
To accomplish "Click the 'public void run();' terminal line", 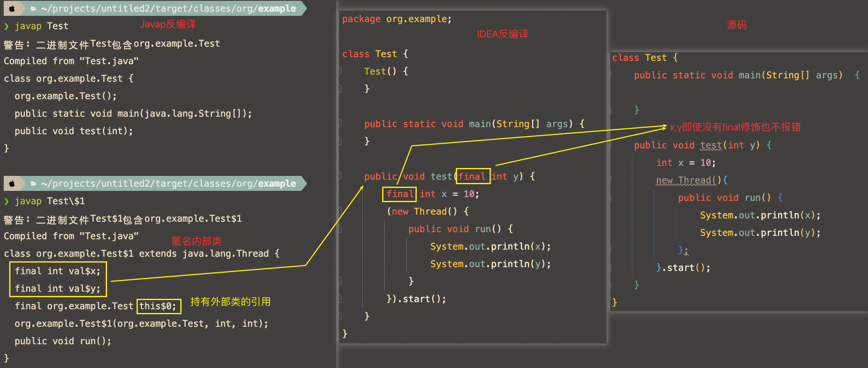I will [63, 341].
